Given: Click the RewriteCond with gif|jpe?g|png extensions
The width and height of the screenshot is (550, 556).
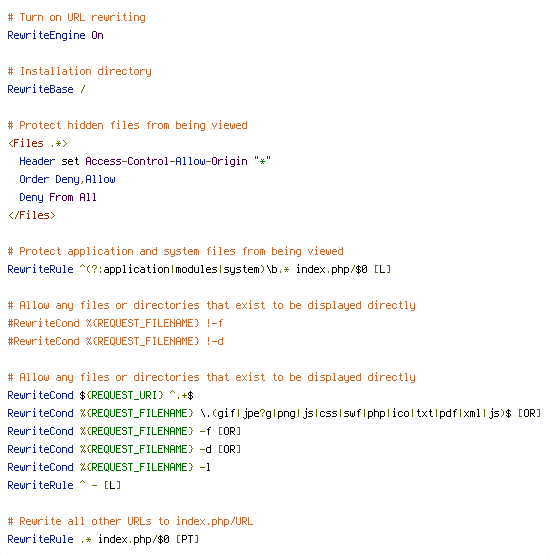Looking at the screenshot, I should (274, 413).
